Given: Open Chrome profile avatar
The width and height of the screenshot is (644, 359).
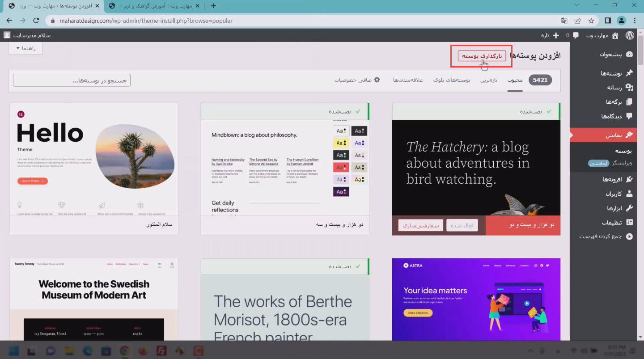Looking at the screenshot, I should pyautogui.click(x=622, y=21).
